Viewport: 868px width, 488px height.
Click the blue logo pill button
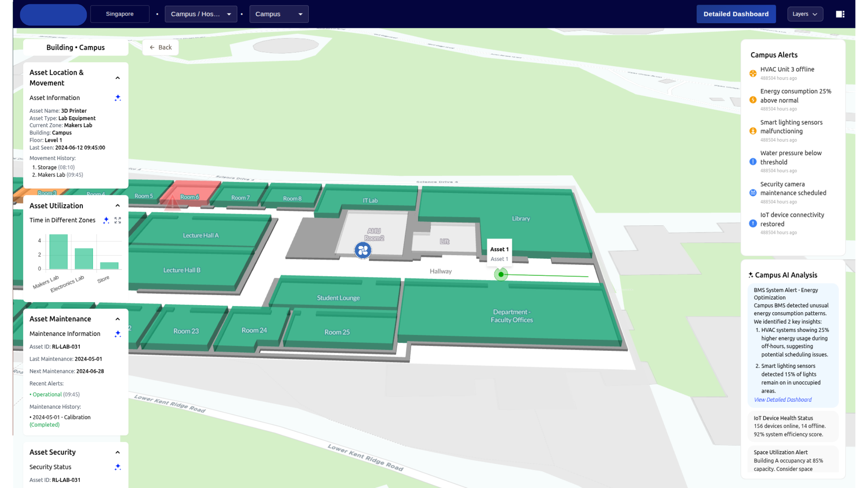[53, 15]
